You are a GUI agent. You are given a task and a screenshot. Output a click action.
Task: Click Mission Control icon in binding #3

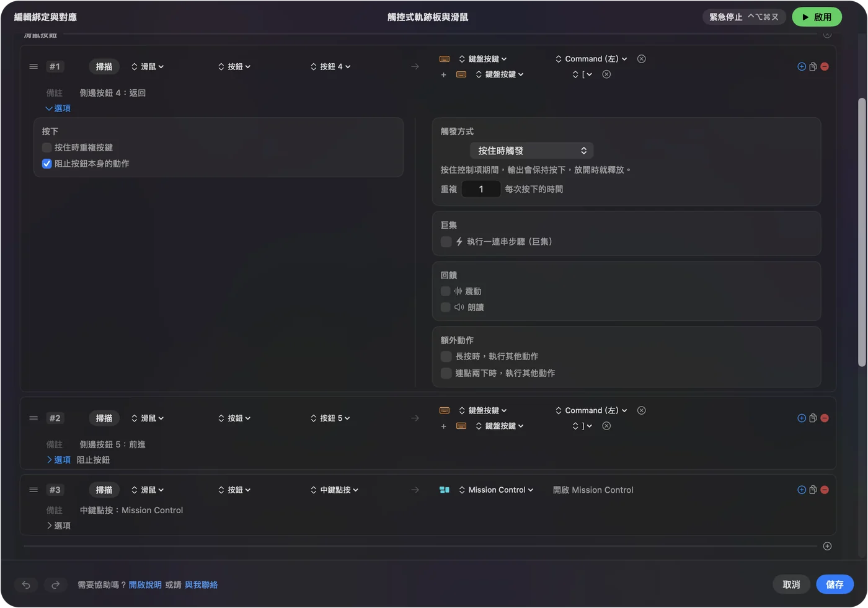tap(445, 490)
